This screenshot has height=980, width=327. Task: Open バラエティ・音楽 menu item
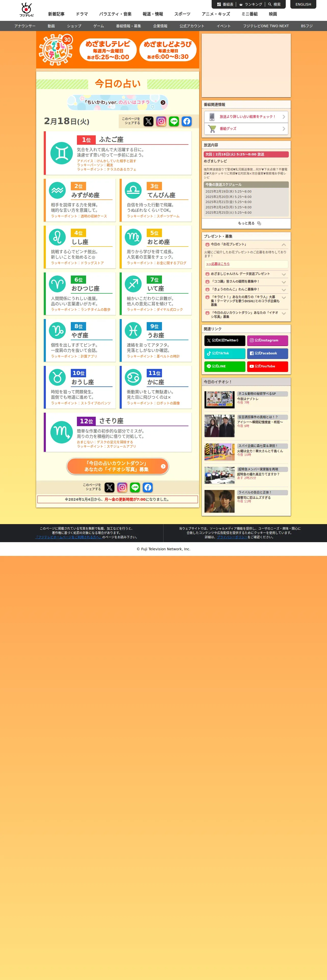tap(115, 14)
